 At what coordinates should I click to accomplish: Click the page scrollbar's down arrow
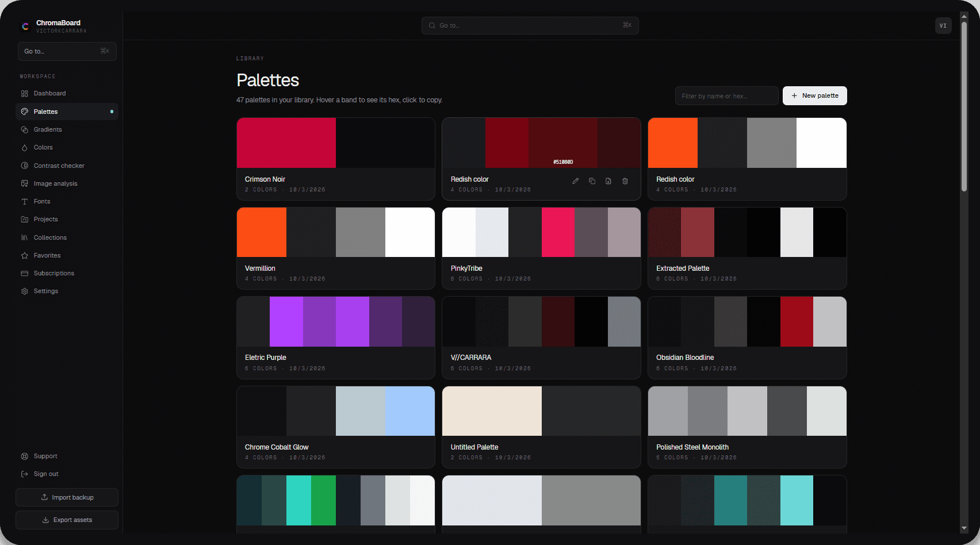click(x=964, y=528)
